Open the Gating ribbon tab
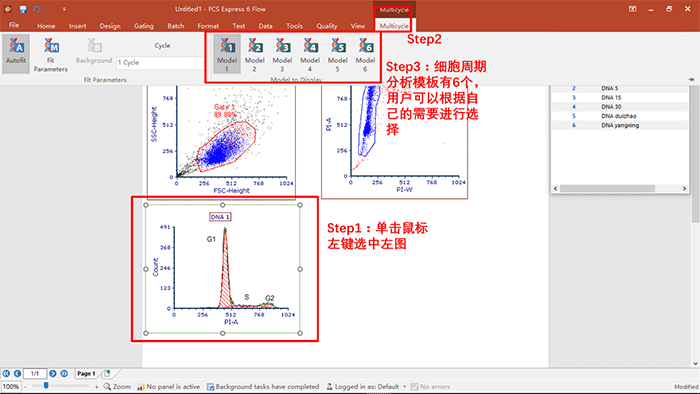This screenshot has width=700, height=394. tap(143, 26)
